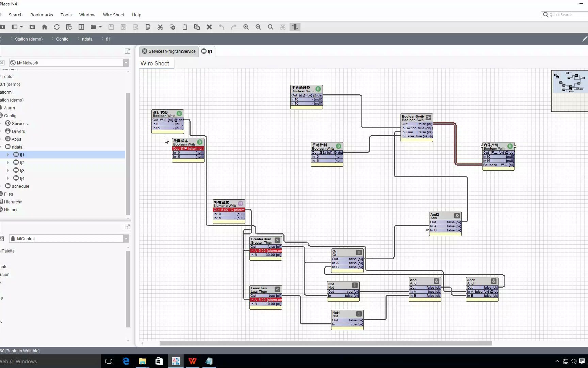This screenshot has height=368, width=588.
Task: Click the Home toolbar icon
Action: 45,27
